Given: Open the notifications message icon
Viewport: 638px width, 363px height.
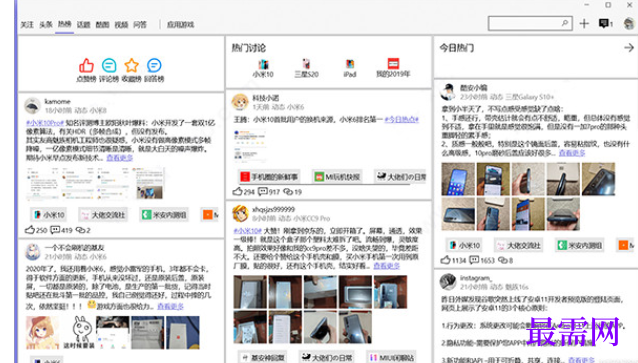Looking at the screenshot, I should pyautogui.click(x=605, y=23).
